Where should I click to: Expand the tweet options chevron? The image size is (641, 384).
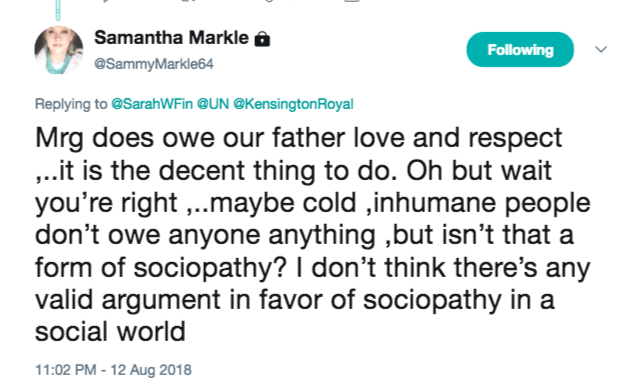[x=601, y=49]
